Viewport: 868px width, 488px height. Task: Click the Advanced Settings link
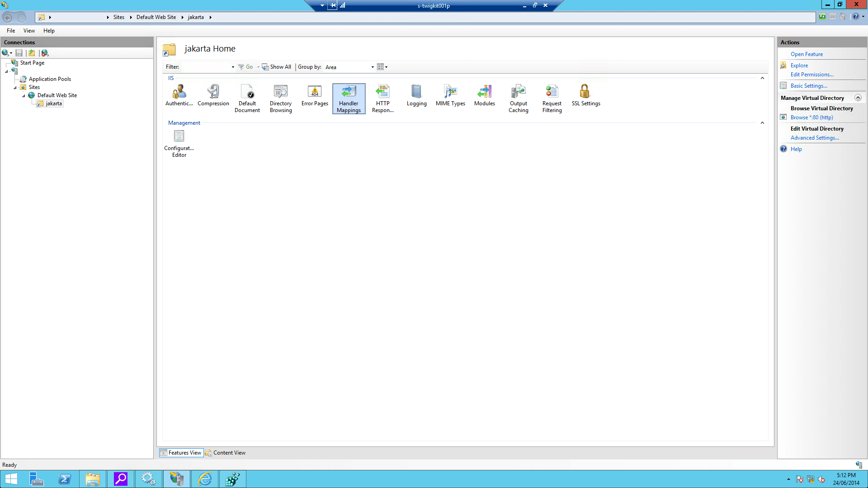(x=814, y=138)
